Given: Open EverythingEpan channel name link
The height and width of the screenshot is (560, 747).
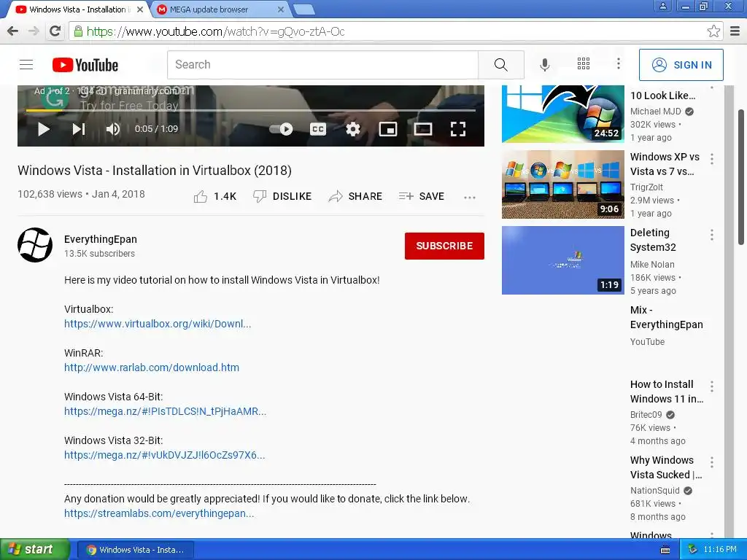Looking at the screenshot, I should click(101, 239).
